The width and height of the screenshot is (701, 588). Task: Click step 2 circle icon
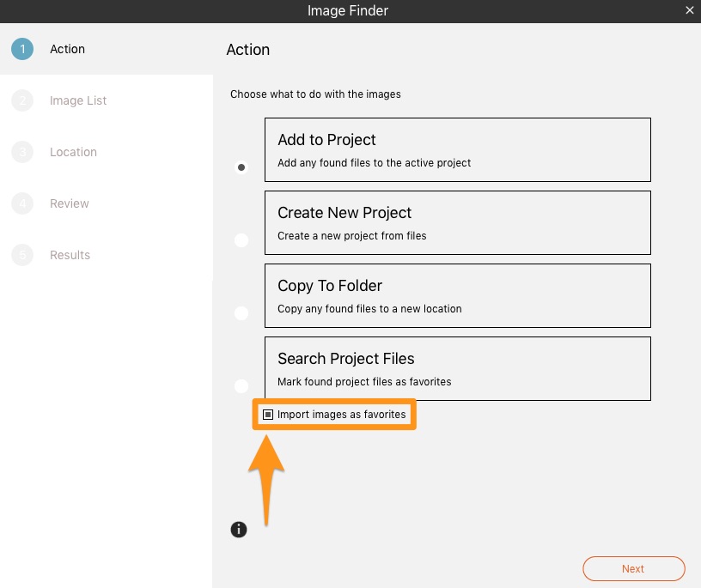tap(22, 100)
